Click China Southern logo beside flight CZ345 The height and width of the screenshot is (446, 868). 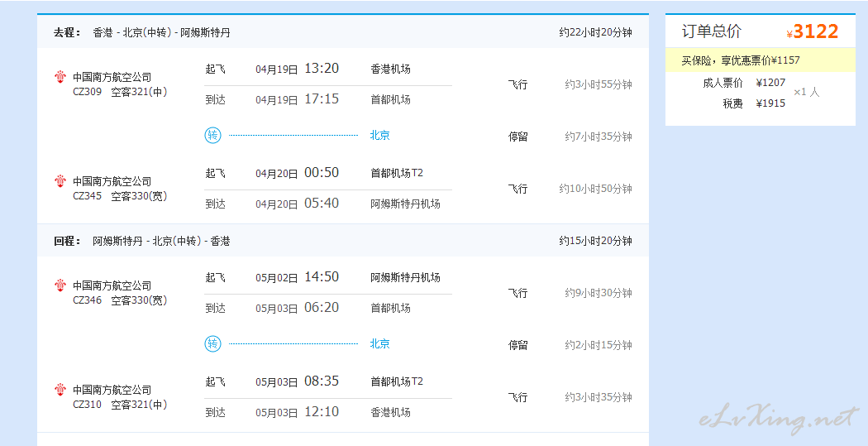pos(60,181)
